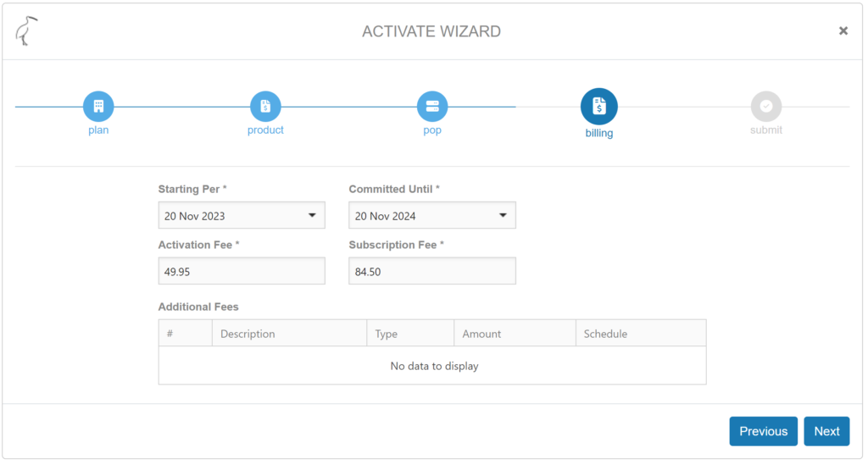The width and height of the screenshot is (868, 470).
Task: Click the Amount column header
Action: (x=481, y=334)
